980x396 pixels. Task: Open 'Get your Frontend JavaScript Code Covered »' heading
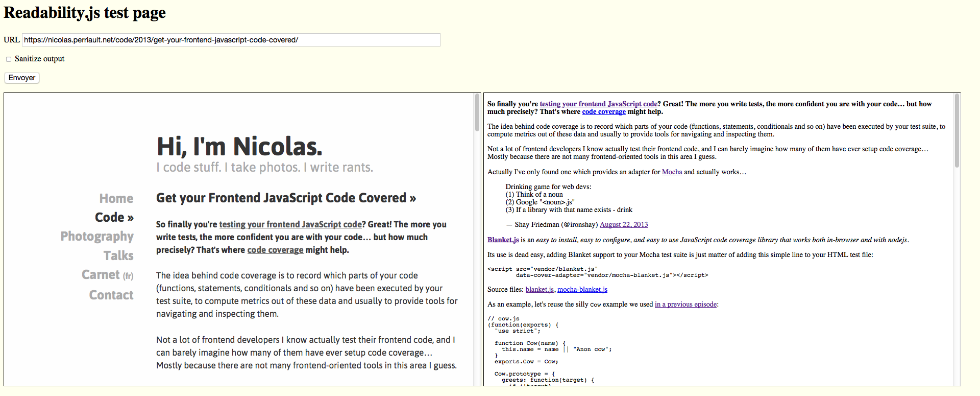click(x=286, y=198)
